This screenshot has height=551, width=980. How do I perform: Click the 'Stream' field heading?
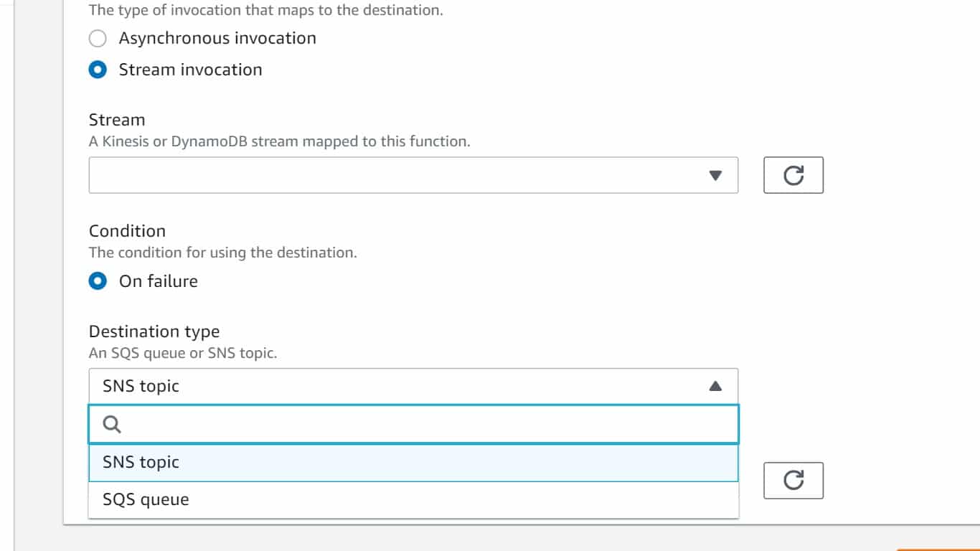click(x=117, y=120)
